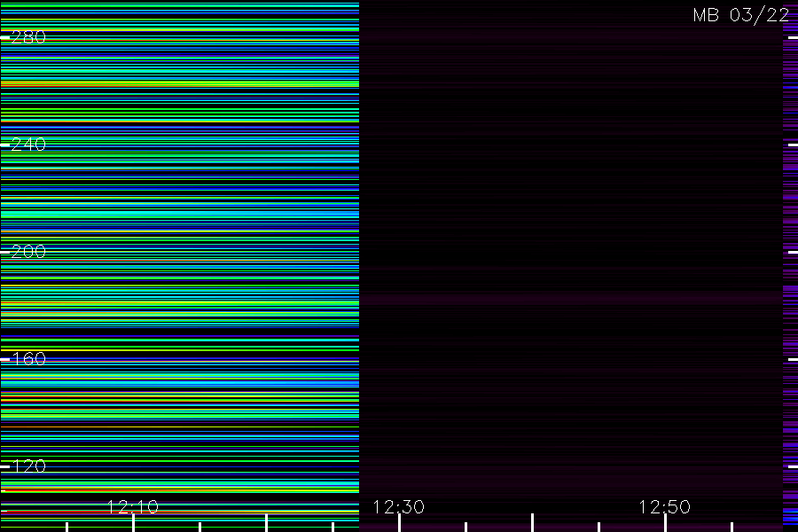Click the 12:50 time label
This screenshot has height=532, width=798.
tap(665, 507)
